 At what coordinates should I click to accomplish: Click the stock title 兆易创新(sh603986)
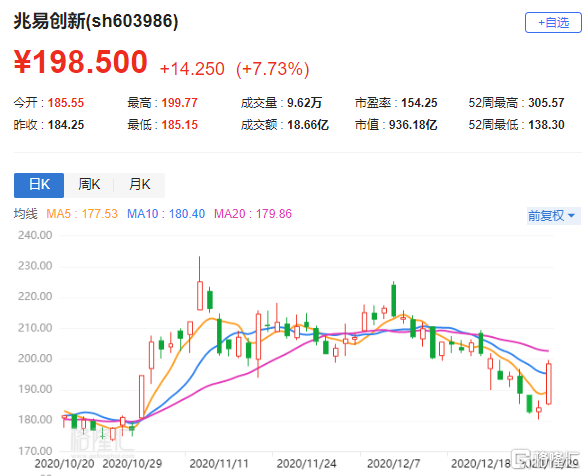point(96,21)
